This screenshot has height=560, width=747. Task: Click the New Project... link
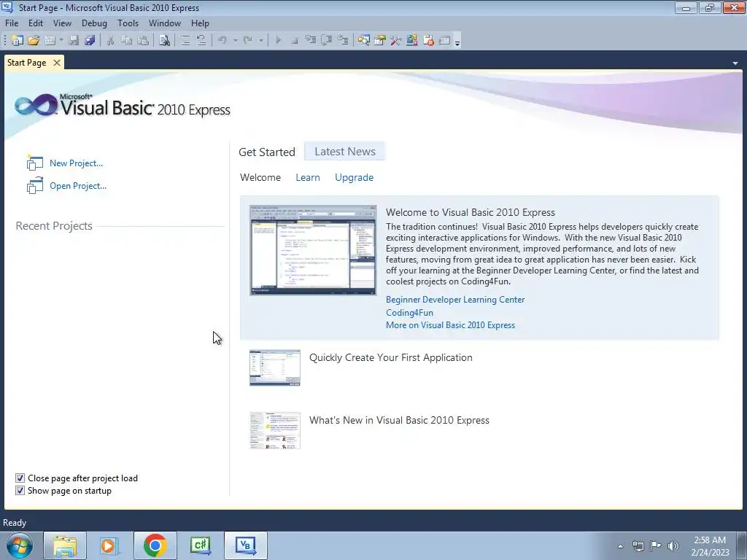click(x=76, y=163)
